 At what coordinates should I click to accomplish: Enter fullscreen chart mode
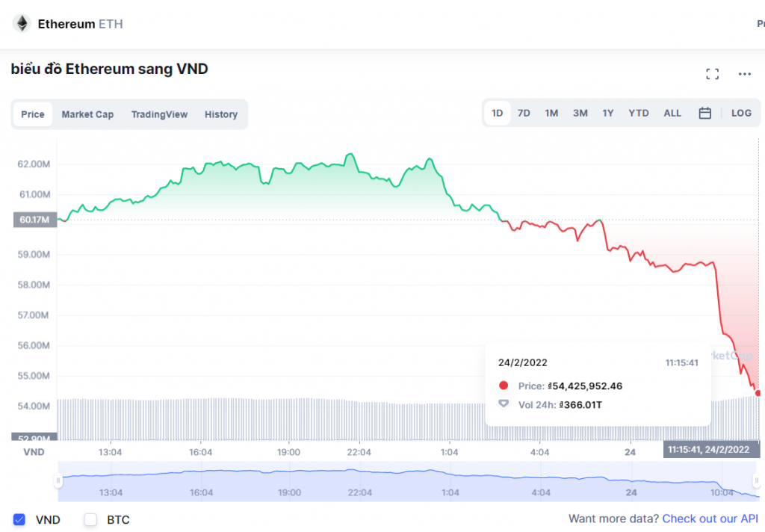712,73
